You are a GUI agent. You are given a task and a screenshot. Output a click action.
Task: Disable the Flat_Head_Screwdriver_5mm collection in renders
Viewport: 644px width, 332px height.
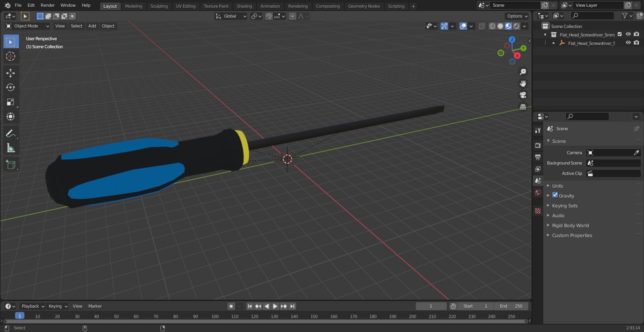[x=637, y=34]
